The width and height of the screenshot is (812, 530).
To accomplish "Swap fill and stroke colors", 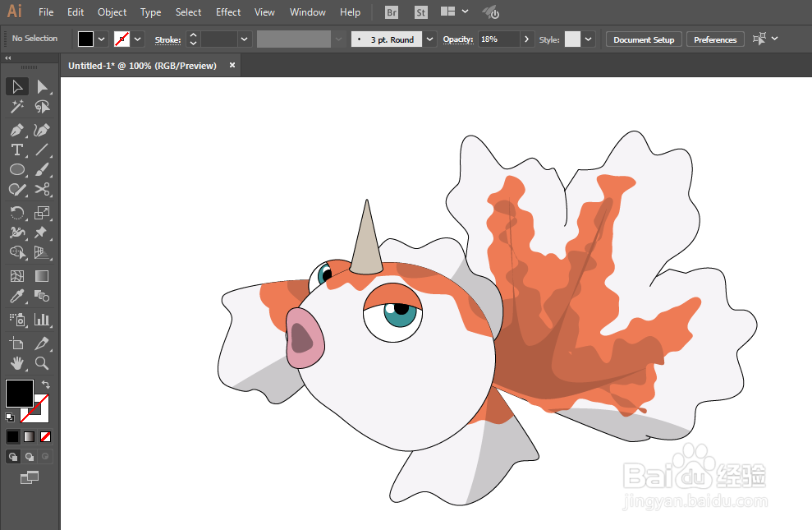I will pyautogui.click(x=46, y=385).
